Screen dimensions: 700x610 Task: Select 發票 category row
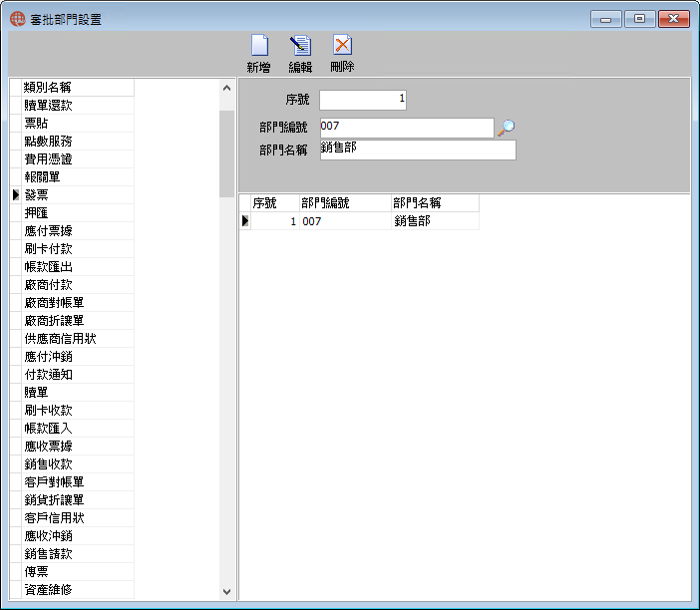[x=78, y=195]
